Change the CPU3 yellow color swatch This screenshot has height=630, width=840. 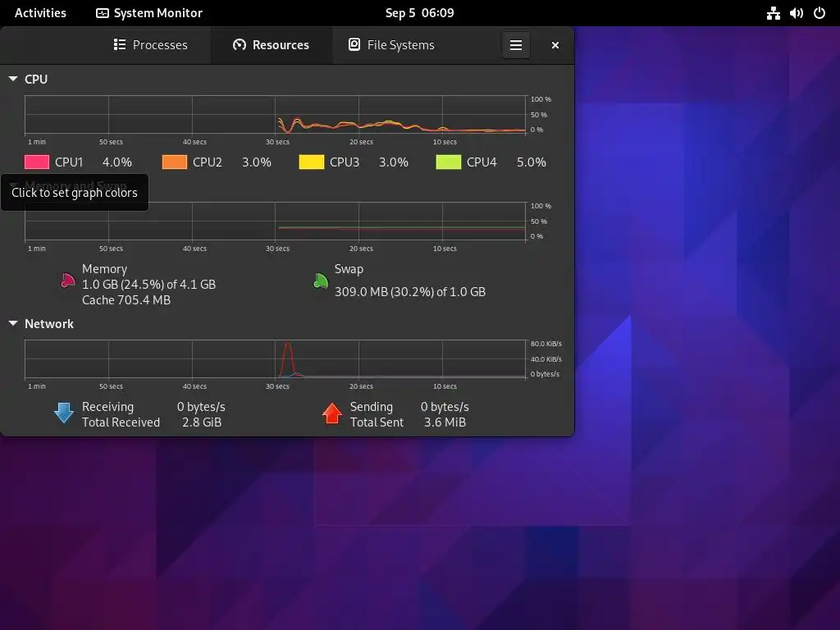coord(312,162)
